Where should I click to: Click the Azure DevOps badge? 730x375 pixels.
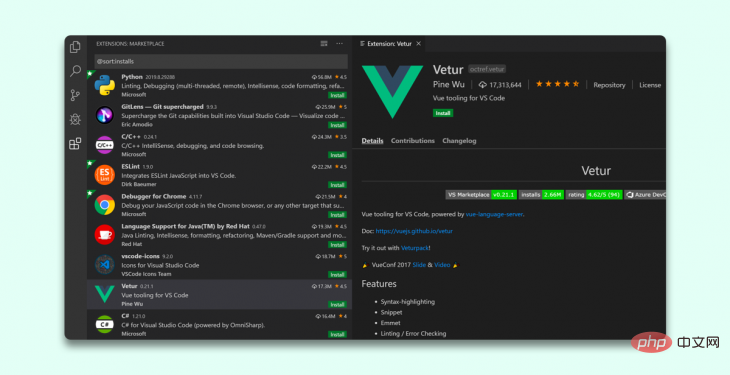click(x=645, y=195)
